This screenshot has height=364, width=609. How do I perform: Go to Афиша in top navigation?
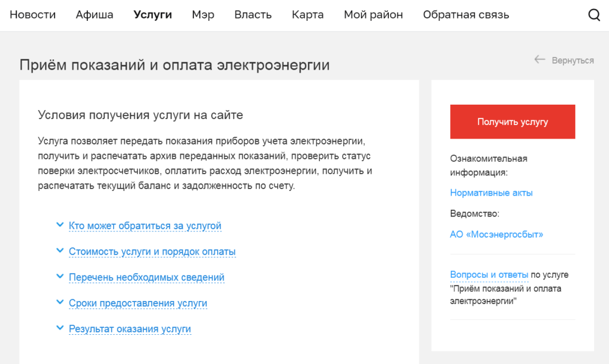tap(95, 15)
